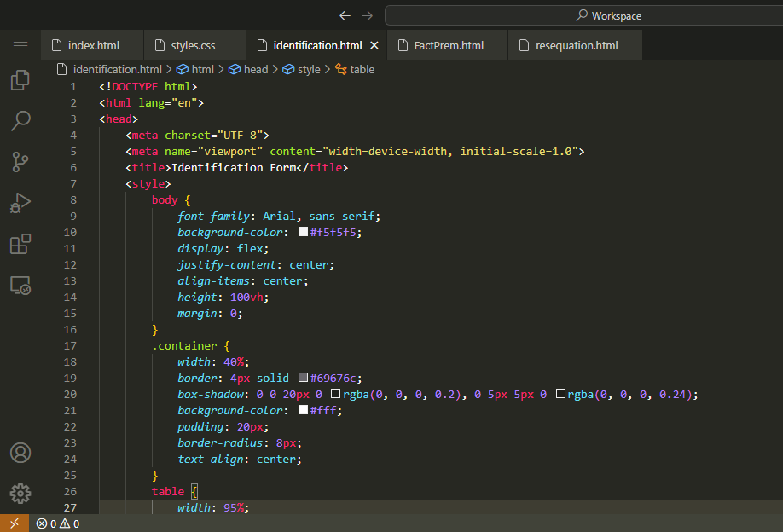Go back with the navigation arrow
This screenshot has height=532, width=783.
pyautogui.click(x=345, y=15)
